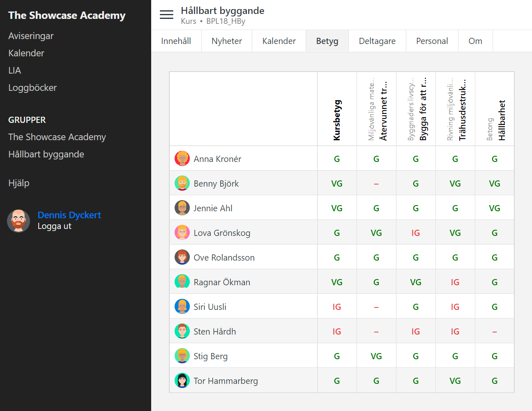The height and width of the screenshot is (411, 532).
Task: Open Aviseringar in the sidebar
Action: tap(31, 36)
